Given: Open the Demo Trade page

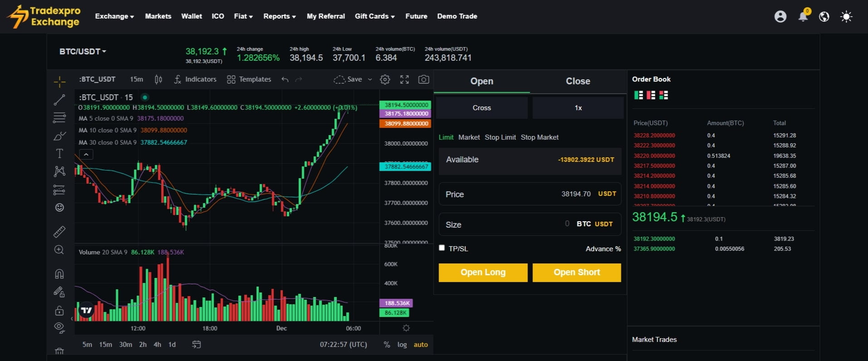Looking at the screenshot, I should (457, 16).
